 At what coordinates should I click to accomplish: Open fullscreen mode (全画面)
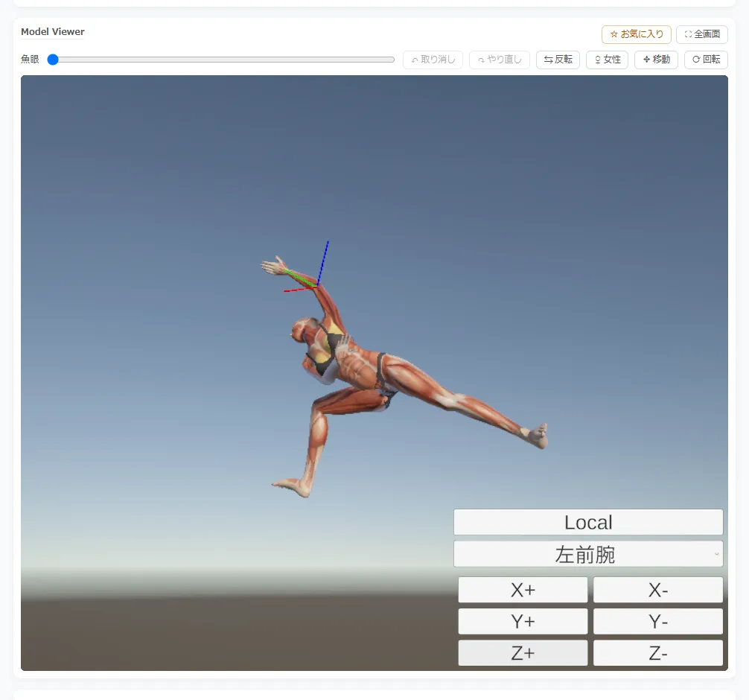[x=701, y=34]
